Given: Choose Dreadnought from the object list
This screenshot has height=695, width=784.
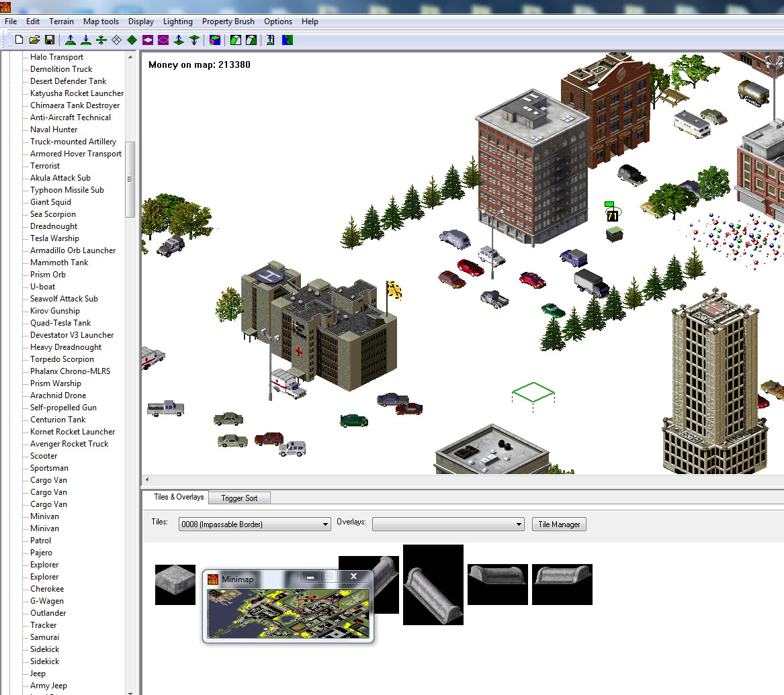Looking at the screenshot, I should pyautogui.click(x=54, y=226).
